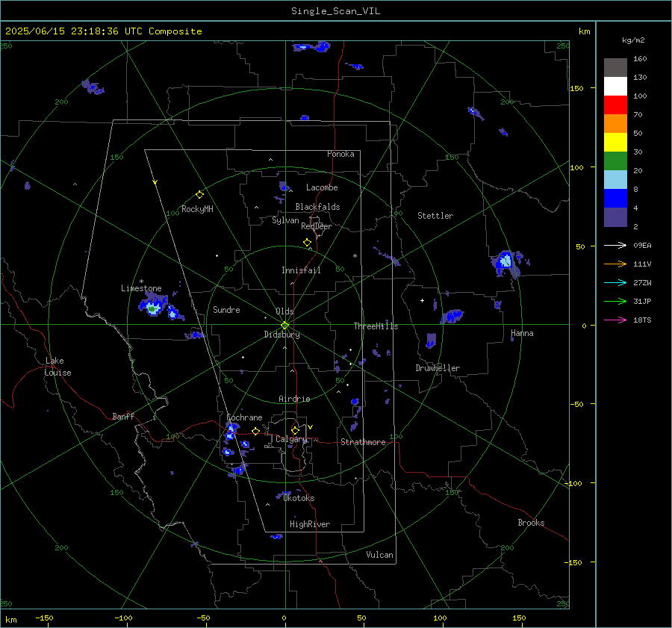Click the Single_Scan_VIL title text

(335, 11)
